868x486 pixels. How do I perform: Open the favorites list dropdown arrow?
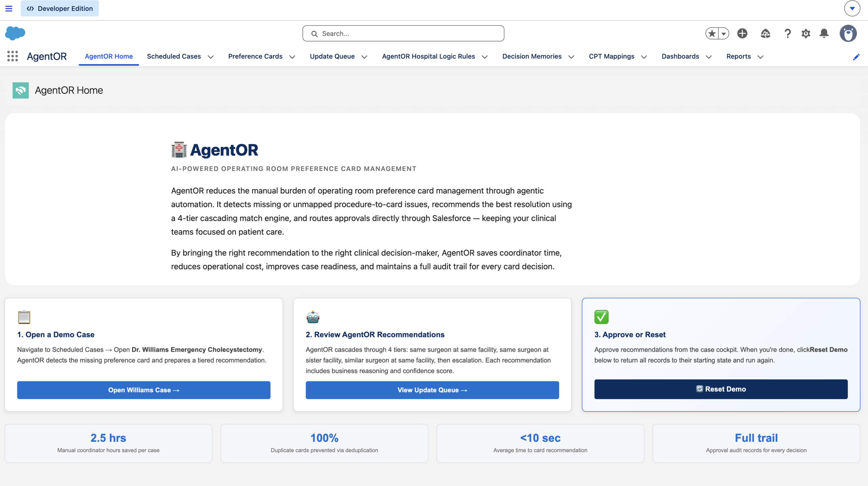(724, 33)
